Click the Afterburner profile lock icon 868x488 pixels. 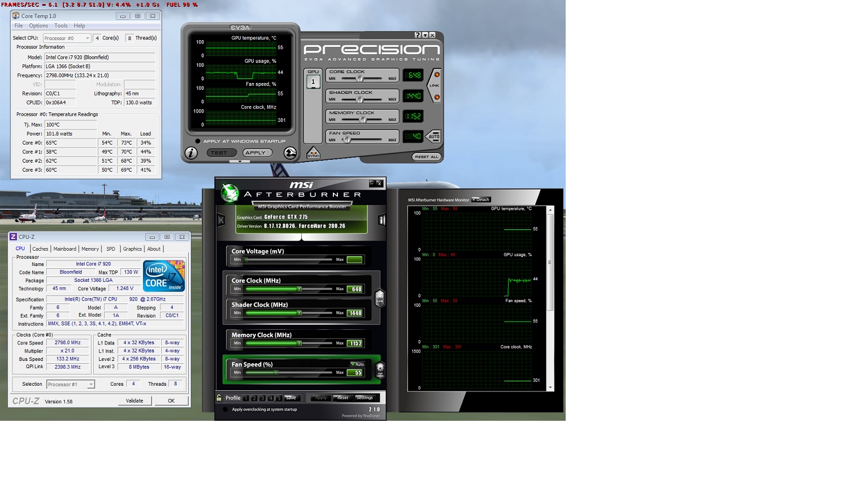(x=219, y=398)
